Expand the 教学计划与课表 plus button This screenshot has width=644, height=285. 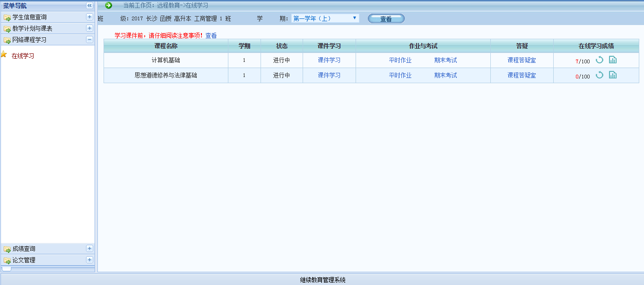(x=89, y=28)
